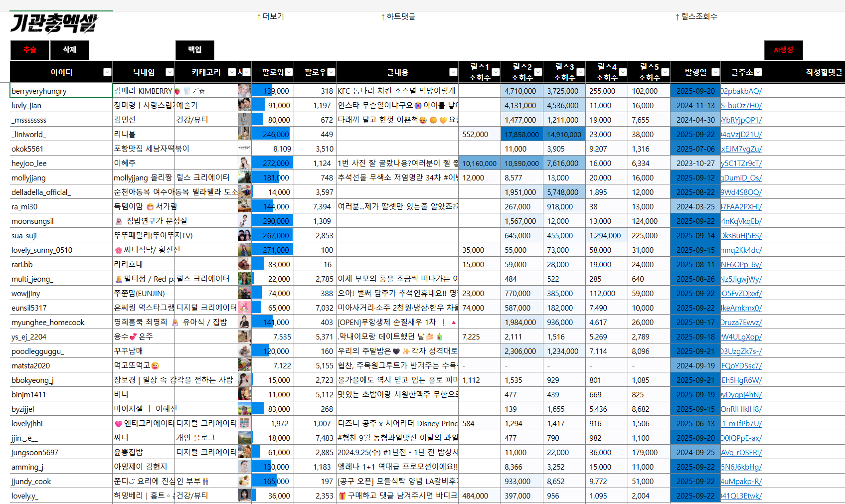Screen dimensions: 845x504
Task: Select the 17,850,000 reels view cell
Action: pyautogui.click(x=522, y=135)
